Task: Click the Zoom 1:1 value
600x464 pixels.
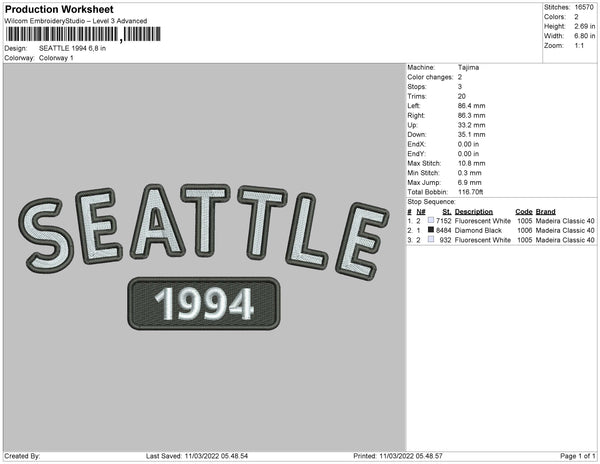Action: [580, 47]
